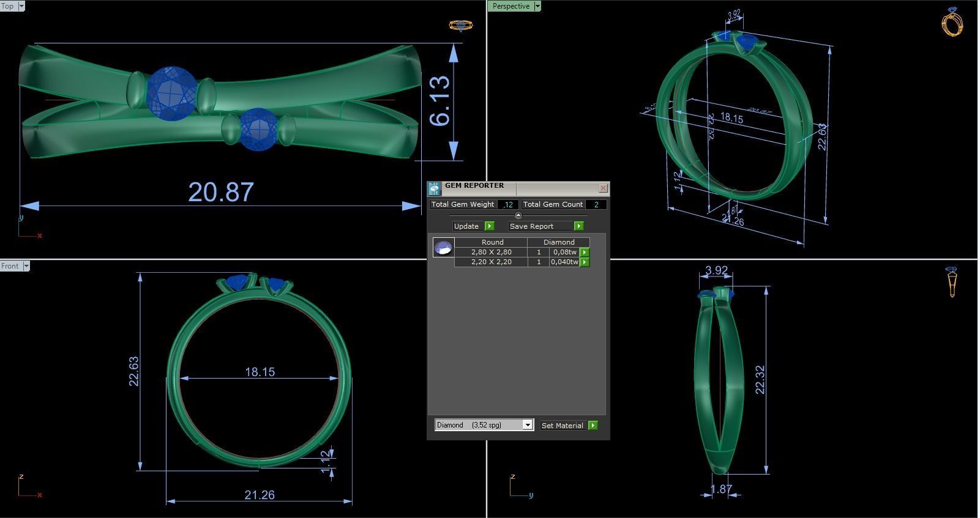Click side viewport ring profile icon
The height and width of the screenshot is (518, 980).
[952, 282]
